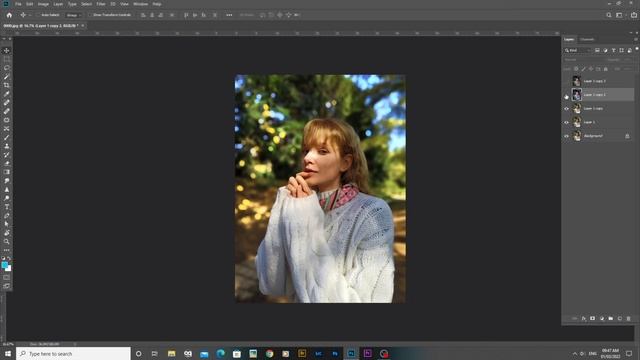Open the Windows Start menu
Screen dimensions: 640x360
coord(8,353)
